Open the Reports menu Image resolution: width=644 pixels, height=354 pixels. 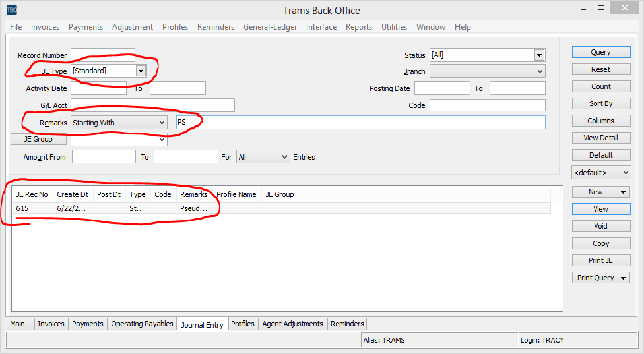coord(358,27)
